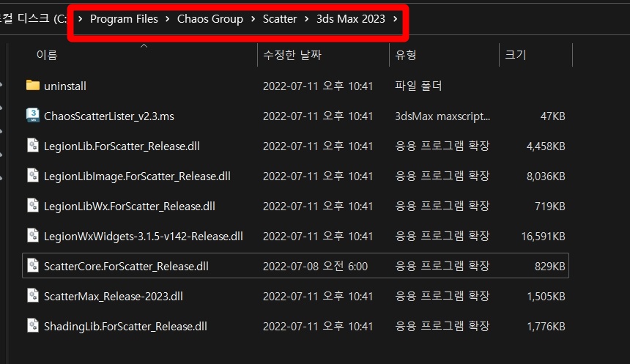Click the ScatterMax_Release-2023.dll file icon

point(33,295)
